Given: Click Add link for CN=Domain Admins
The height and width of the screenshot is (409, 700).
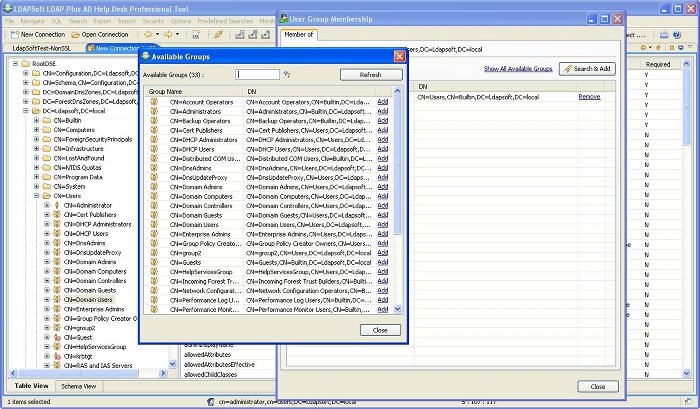Looking at the screenshot, I should [382, 186].
